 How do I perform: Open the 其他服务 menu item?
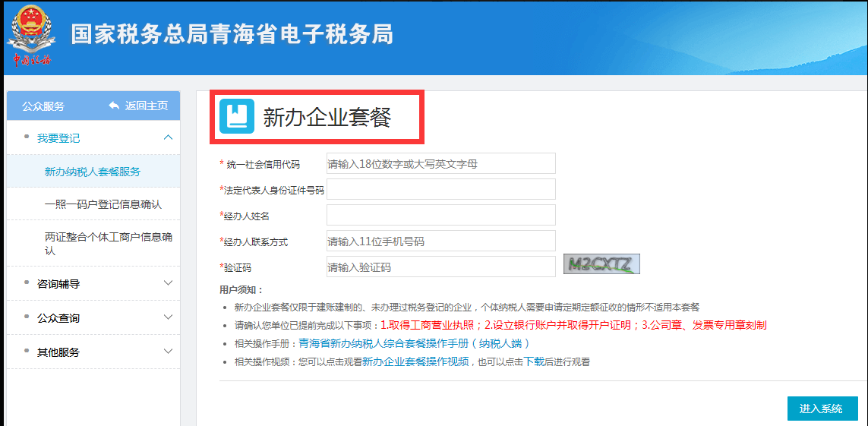[58, 352]
